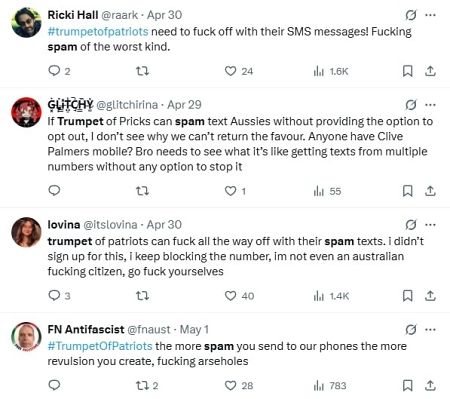
Task: Open the #TrumpetOfPatriots hashtag in FN Antifascist's tweet
Action: coord(100,346)
